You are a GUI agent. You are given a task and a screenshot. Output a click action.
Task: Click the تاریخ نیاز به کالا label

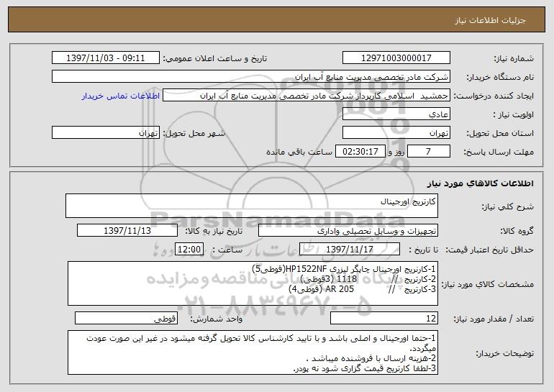pyautogui.click(x=214, y=231)
